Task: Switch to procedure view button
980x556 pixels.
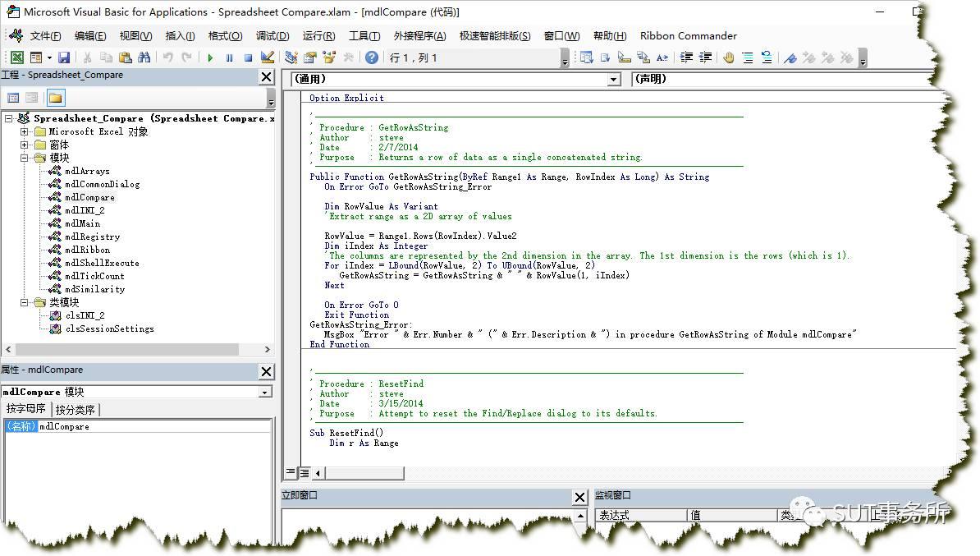Action: point(291,472)
